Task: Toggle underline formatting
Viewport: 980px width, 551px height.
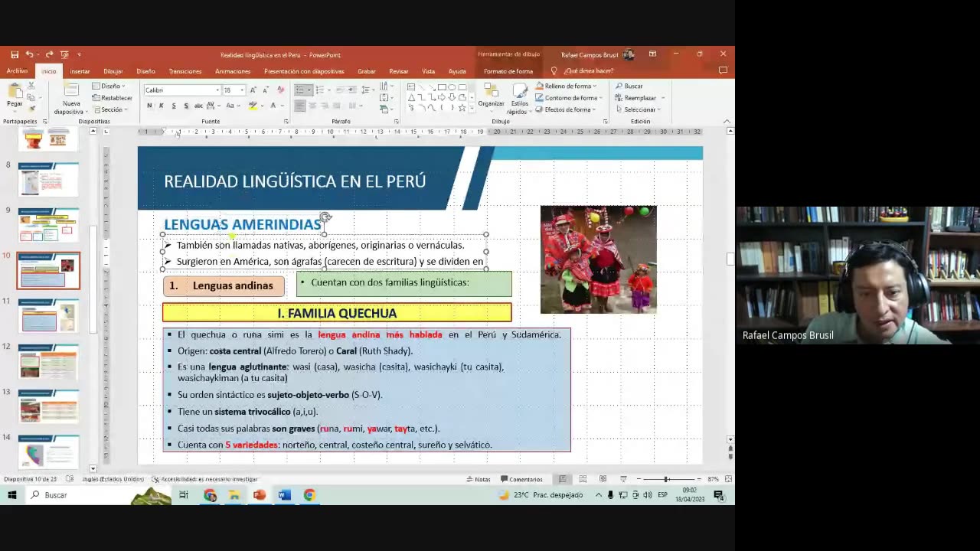Action: click(x=173, y=106)
